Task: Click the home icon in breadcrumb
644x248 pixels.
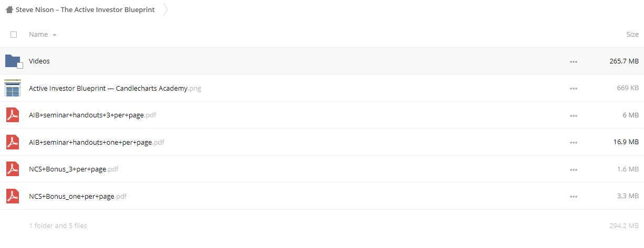Action: click(x=9, y=9)
